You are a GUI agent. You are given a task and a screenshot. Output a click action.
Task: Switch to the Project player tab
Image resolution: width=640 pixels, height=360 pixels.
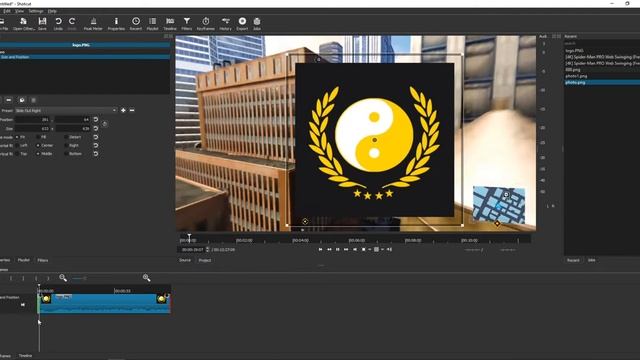tap(204, 260)
